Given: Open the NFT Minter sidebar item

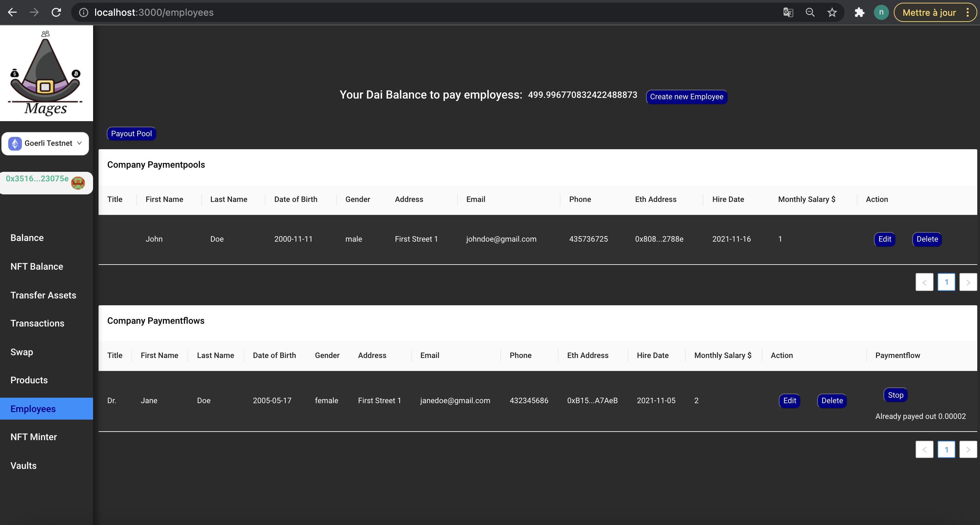Looking at the screenshot, I should (34, 437).
